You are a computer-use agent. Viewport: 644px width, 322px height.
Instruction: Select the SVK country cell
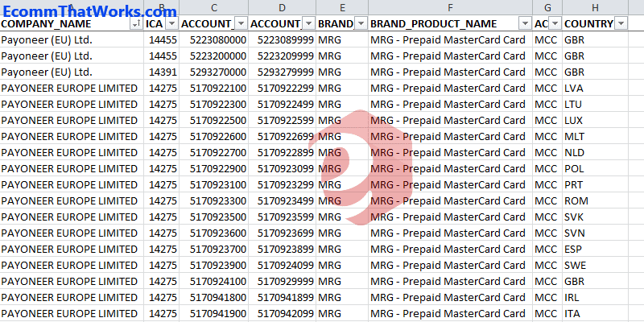(x=595, y=217)
